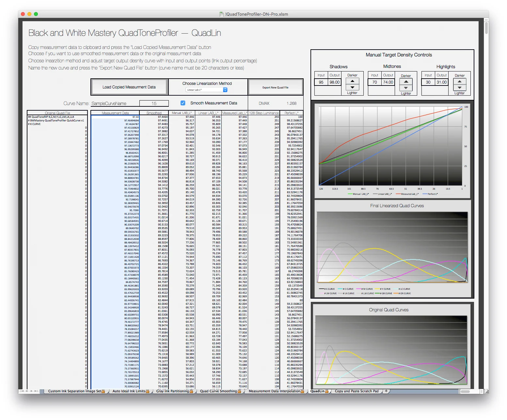This screenshot has width=507, height=420.
Task: Click the Smoothed column header
Action: (154, 113)
